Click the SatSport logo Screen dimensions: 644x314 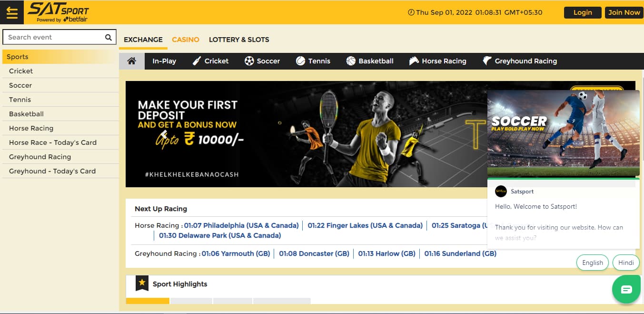[x=59, y=12]
